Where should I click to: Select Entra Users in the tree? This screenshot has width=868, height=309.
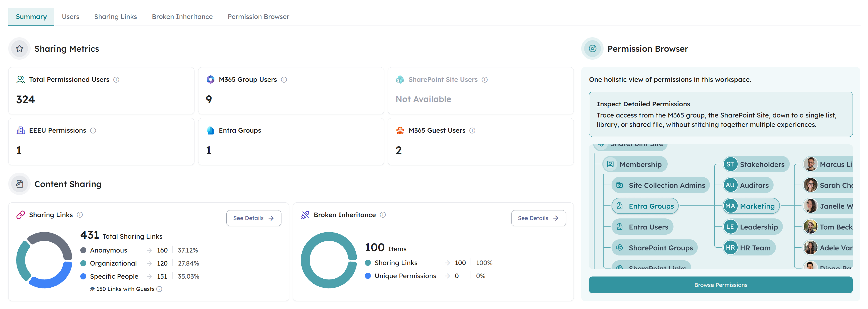click(642, 227)
